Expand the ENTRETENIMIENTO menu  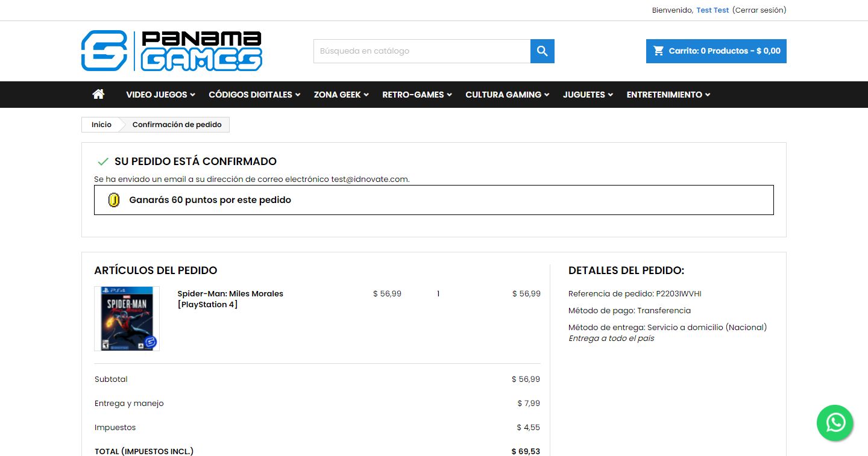point(668,95)
